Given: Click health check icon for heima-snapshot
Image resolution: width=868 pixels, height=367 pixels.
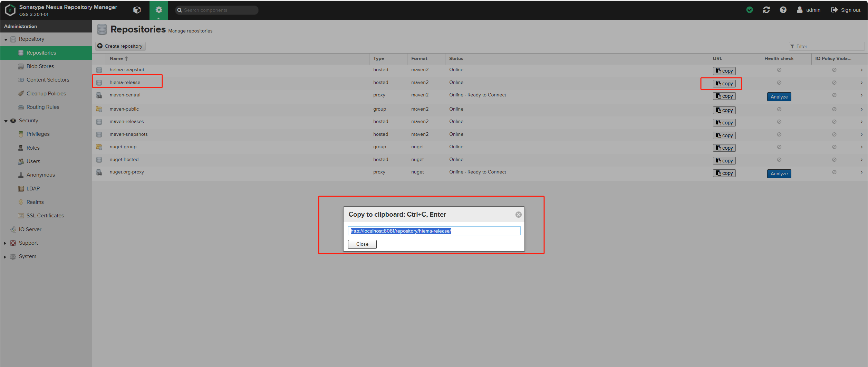Looking at the screenshot, I should point(779,70).
